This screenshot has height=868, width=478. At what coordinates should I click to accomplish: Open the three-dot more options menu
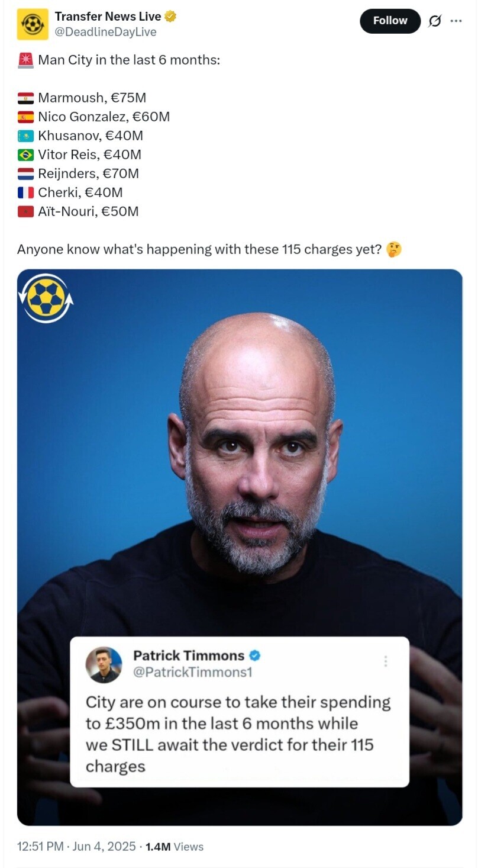pos(456,21)
